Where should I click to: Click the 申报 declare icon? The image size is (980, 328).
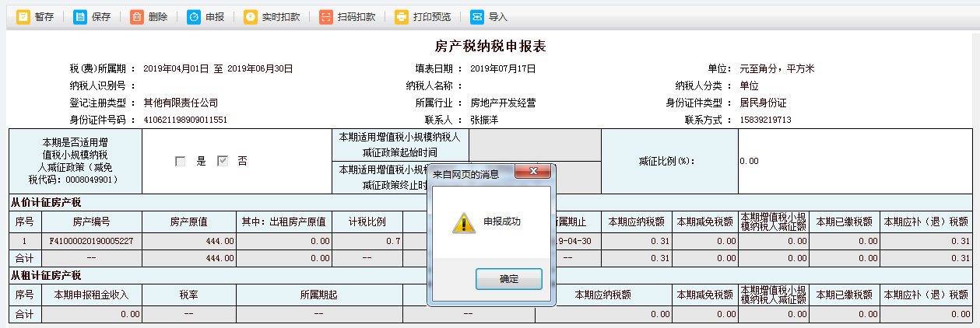(194, 16)
